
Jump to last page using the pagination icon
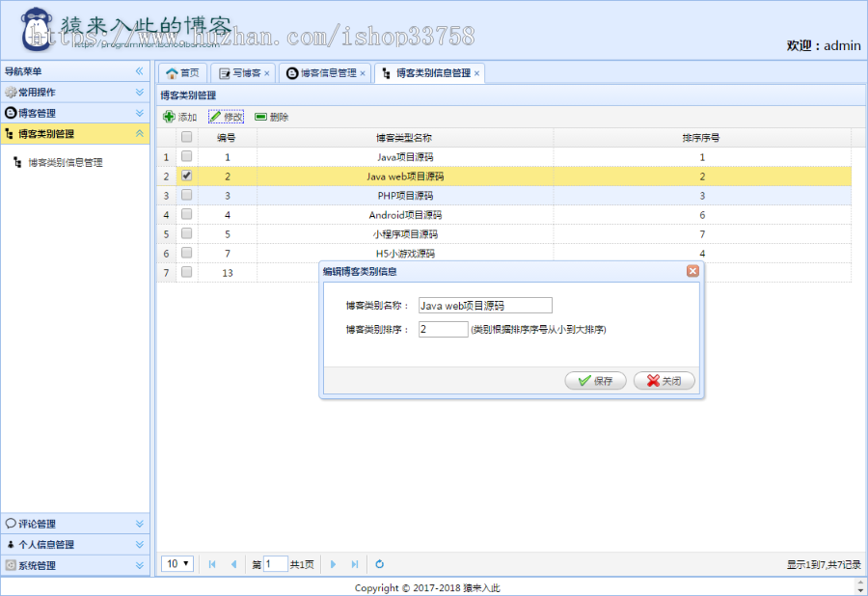point(355,564)
